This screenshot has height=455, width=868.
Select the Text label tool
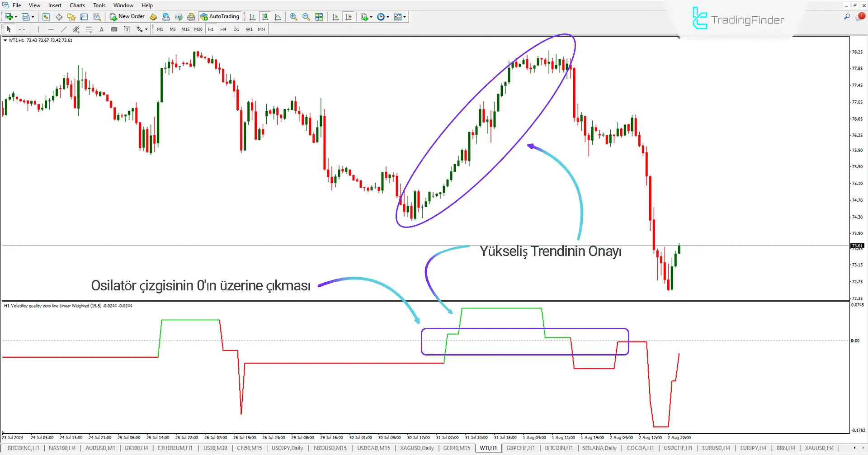point(127,29)
